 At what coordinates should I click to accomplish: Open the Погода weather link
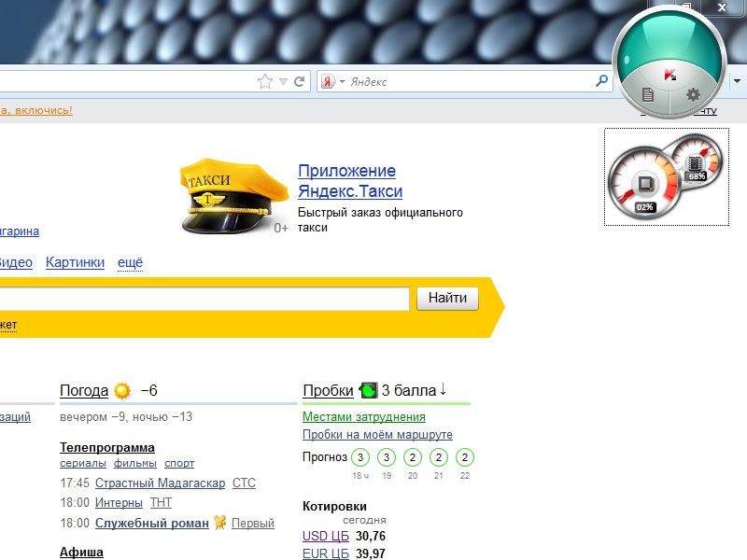84,391
